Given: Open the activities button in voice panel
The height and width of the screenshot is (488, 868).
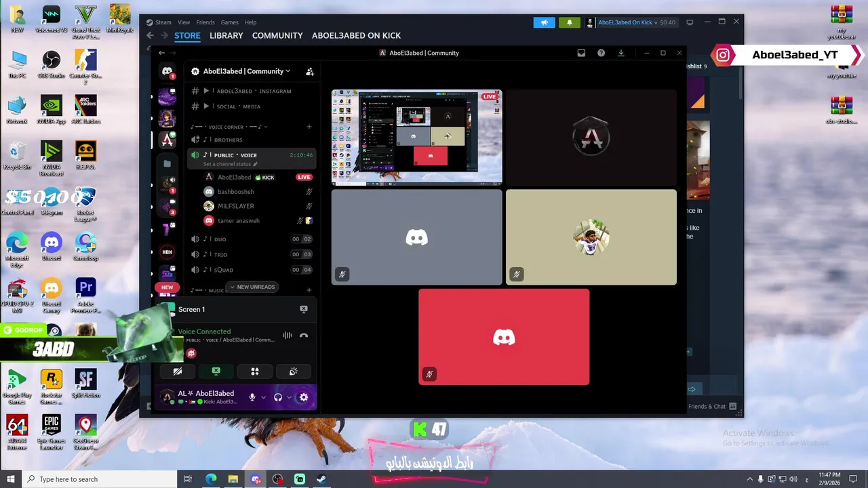Looking at the screenshot, I should tap(255, 371).
